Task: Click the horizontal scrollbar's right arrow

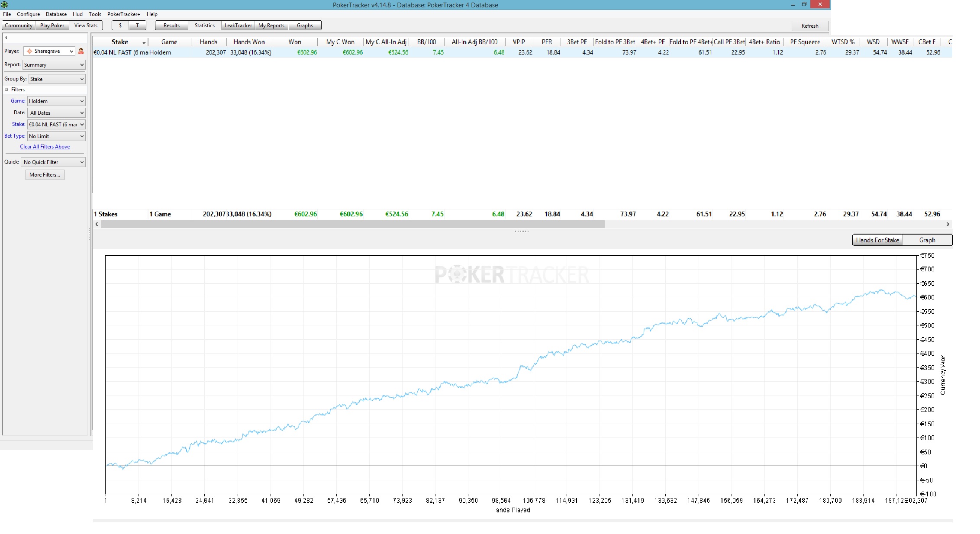Action: (948, 224)
